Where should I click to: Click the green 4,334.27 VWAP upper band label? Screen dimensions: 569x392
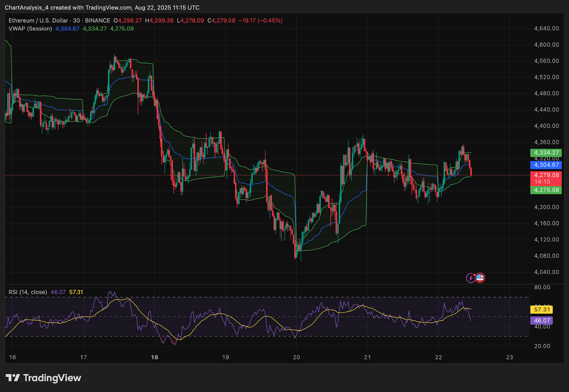(x=546, y=153)
